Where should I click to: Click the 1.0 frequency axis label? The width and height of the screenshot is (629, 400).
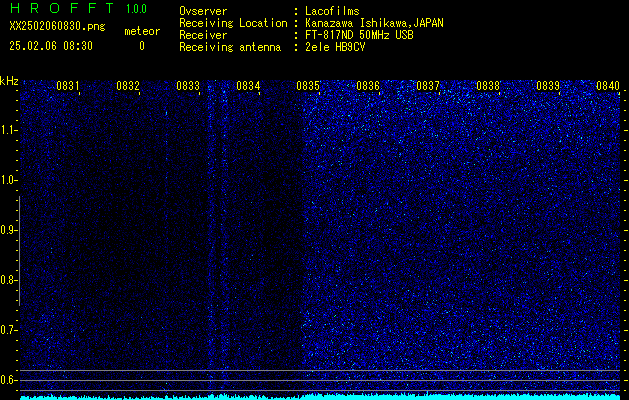[x=7, y=180]
